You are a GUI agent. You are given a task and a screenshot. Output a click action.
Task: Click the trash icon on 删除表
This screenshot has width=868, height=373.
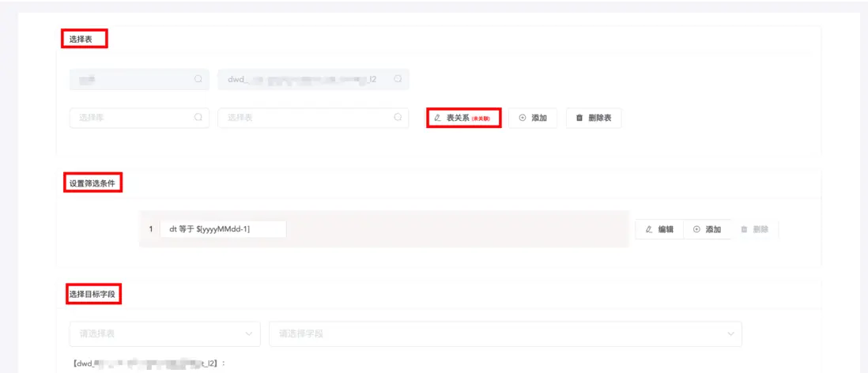tap(579, 118)
